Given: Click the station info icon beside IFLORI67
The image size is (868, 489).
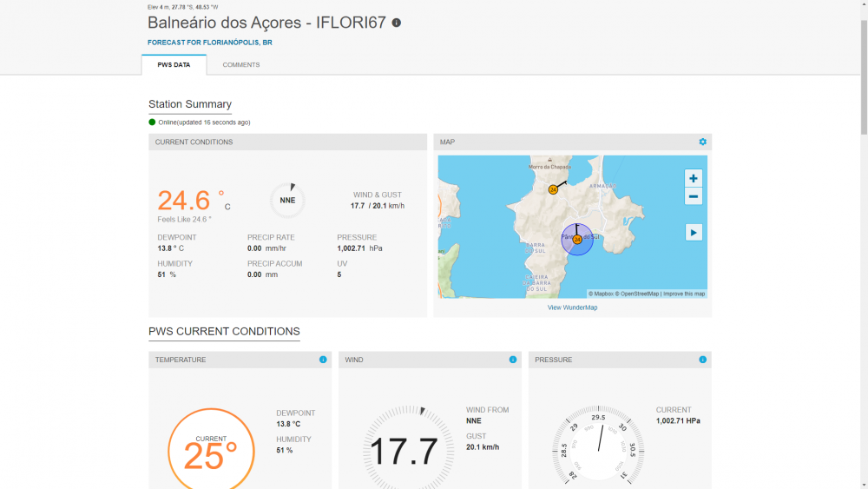Looking at the screenshot, I should pos(397,23).
